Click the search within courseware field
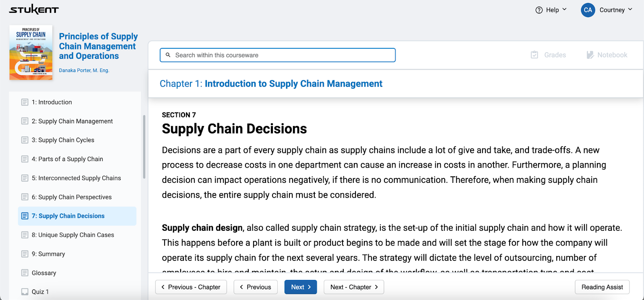The height and width of the screenshot is (300, 644). coord(282,55)
